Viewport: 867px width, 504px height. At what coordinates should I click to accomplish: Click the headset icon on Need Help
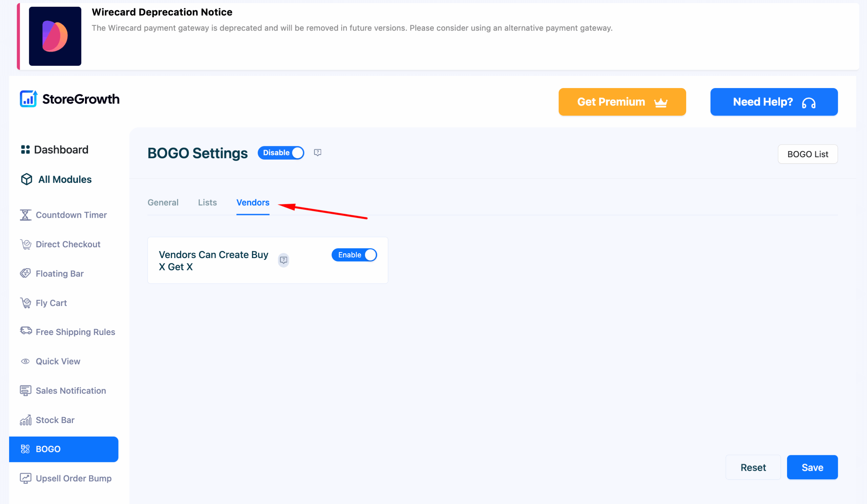point(809,103)
